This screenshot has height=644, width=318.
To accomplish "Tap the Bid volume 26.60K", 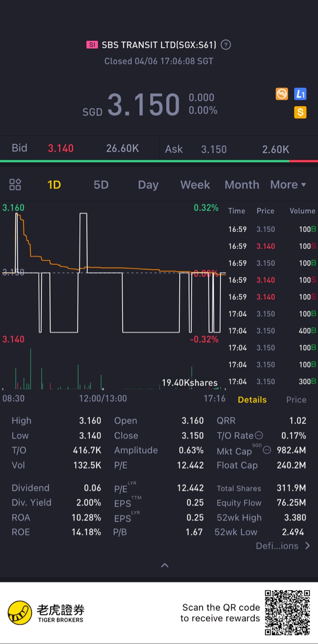I will click(x=123, y=148).
